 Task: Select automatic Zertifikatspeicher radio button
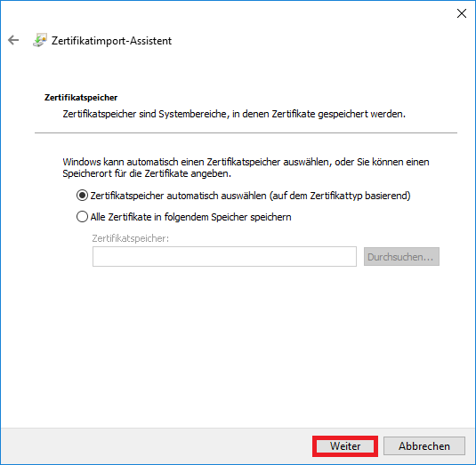(82, 196)
